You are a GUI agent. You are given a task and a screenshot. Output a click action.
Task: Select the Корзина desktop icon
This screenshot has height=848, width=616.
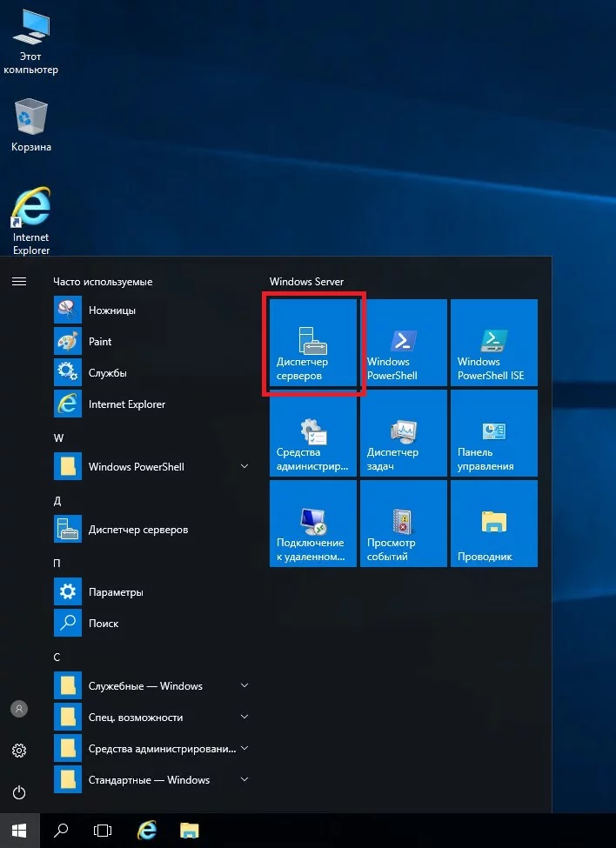pyautogui.click(x=30, y=125)
